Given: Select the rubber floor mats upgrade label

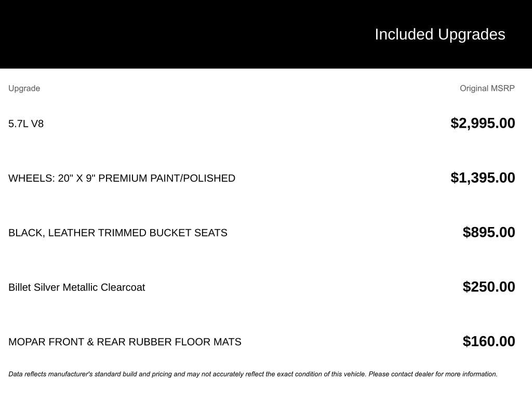Looking at the screenshot, I should pos(125,342).
